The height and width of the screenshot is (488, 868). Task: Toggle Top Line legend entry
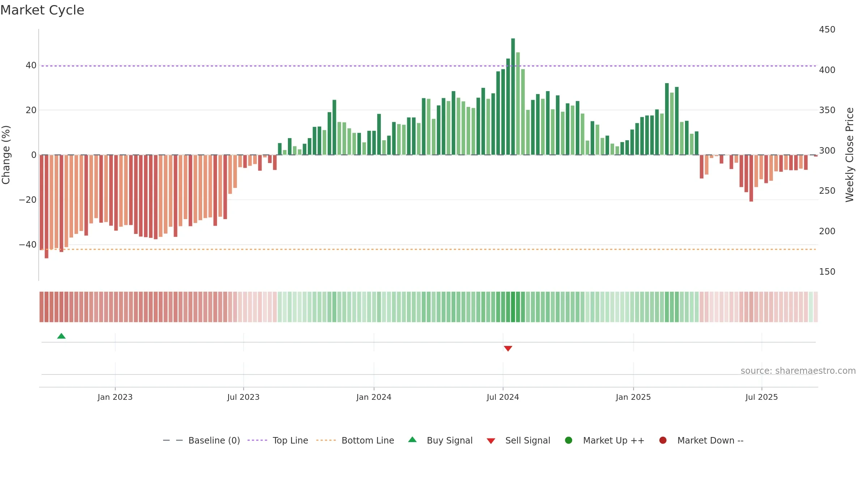[278, 440]
